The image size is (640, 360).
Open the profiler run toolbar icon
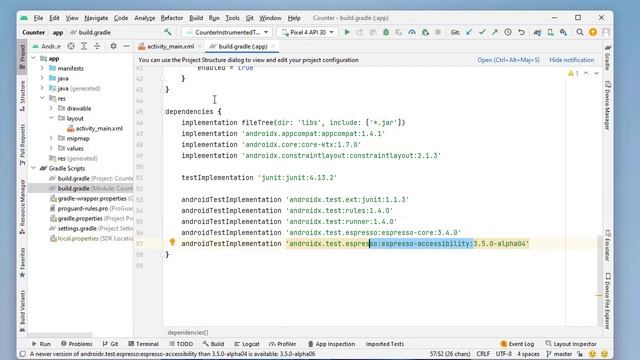(x=412, y=32)
